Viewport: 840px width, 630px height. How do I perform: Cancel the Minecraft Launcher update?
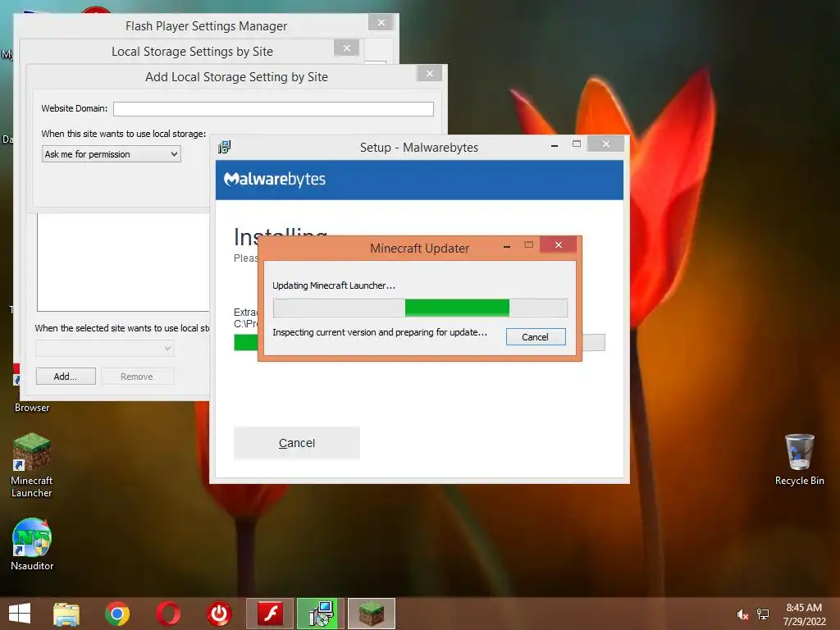point(536,337)
